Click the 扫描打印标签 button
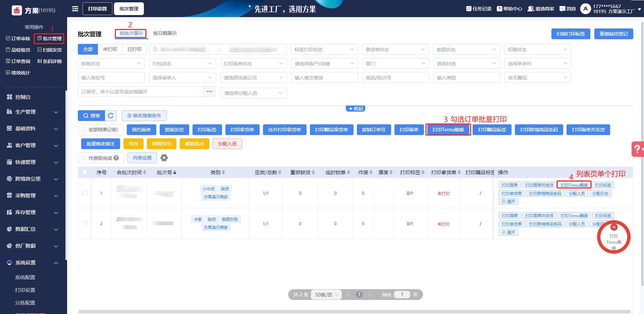This screenshot has height=314, width=644. tap(571, 34)
